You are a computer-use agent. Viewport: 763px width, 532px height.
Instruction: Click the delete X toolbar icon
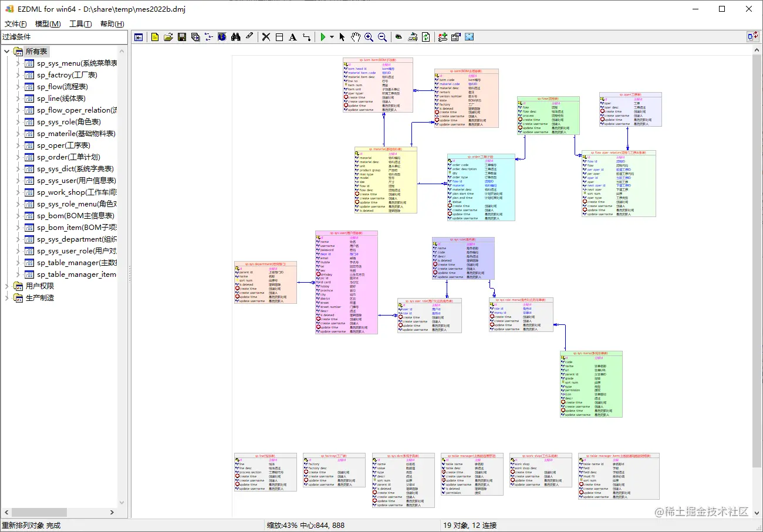point(266,37)
